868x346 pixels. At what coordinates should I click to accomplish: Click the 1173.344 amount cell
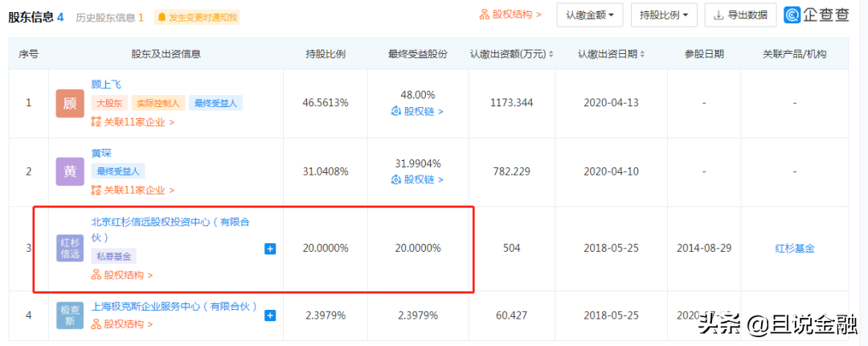[511, 103]
